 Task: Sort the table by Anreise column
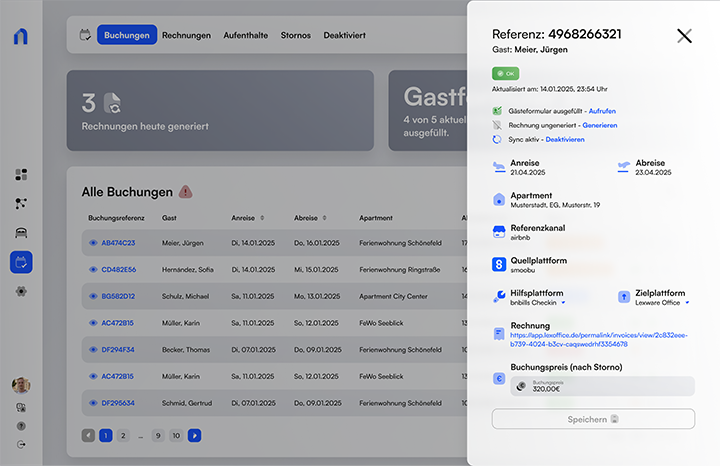[262, 217]
